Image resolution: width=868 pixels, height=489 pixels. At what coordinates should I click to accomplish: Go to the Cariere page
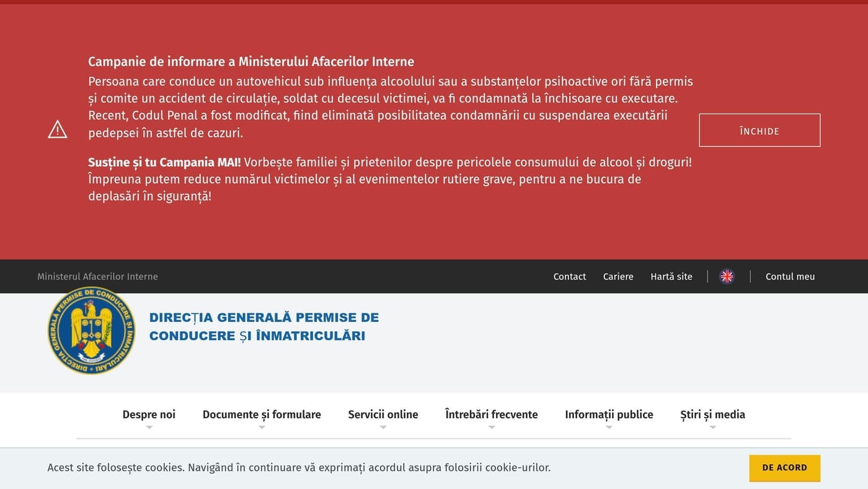click(618, 277)
